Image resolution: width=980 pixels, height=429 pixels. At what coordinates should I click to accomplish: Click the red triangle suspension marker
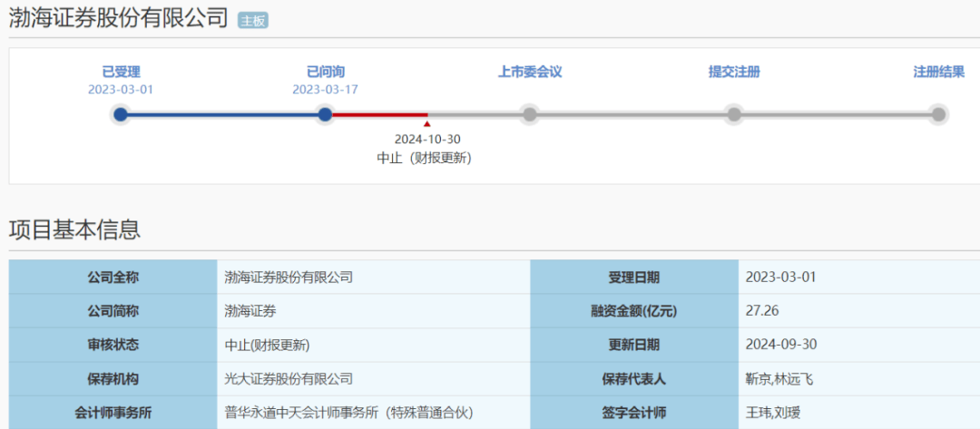tap(426, 124)
